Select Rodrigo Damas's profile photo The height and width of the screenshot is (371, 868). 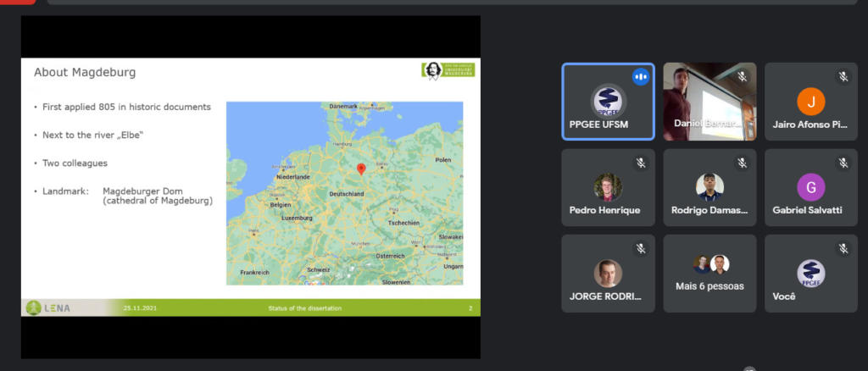click(x=709, y=186)
